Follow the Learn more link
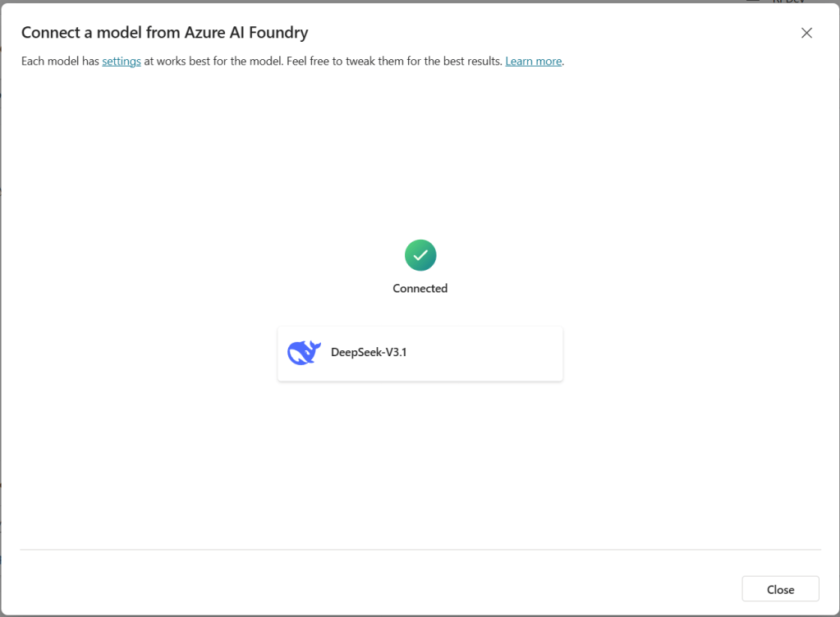The height and width of the screenshot is (617, 840). click(x=533, y=62)
